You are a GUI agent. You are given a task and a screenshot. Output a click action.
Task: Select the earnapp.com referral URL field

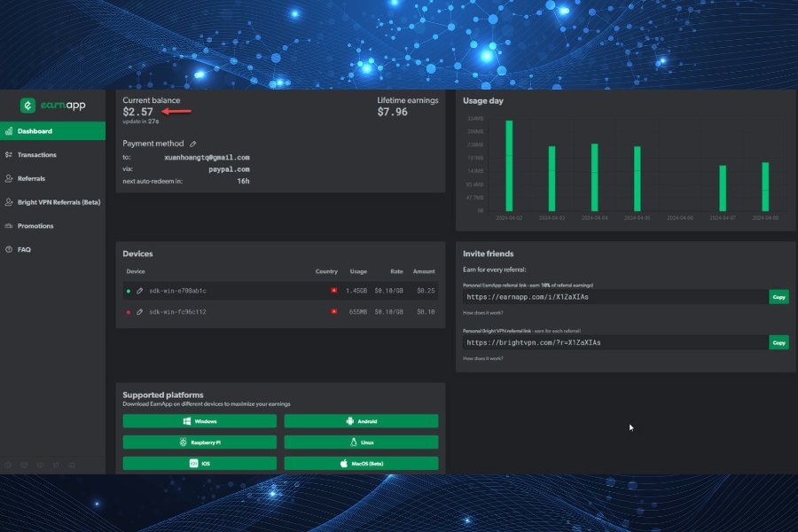coord(615,297)
